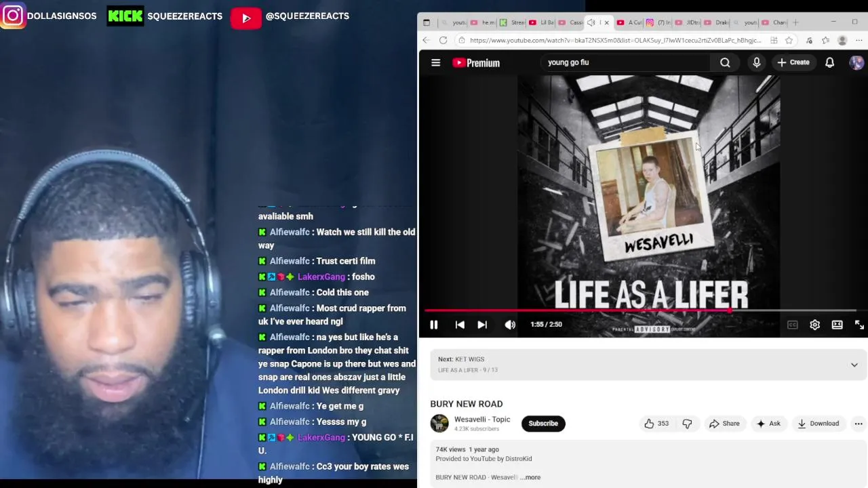The image size is (868, 488).
Task: Click LakerxGang 'fosho' chat username
Action: (321, 277)
